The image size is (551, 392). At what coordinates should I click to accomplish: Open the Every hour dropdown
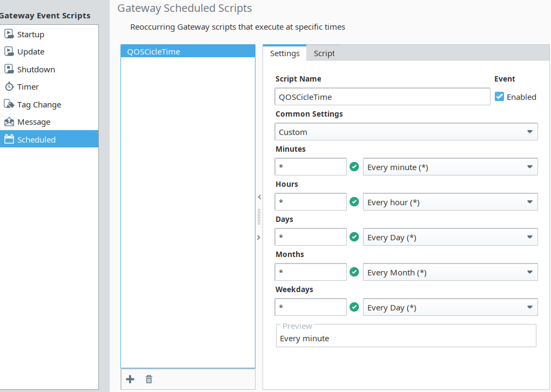coord(450,202)
